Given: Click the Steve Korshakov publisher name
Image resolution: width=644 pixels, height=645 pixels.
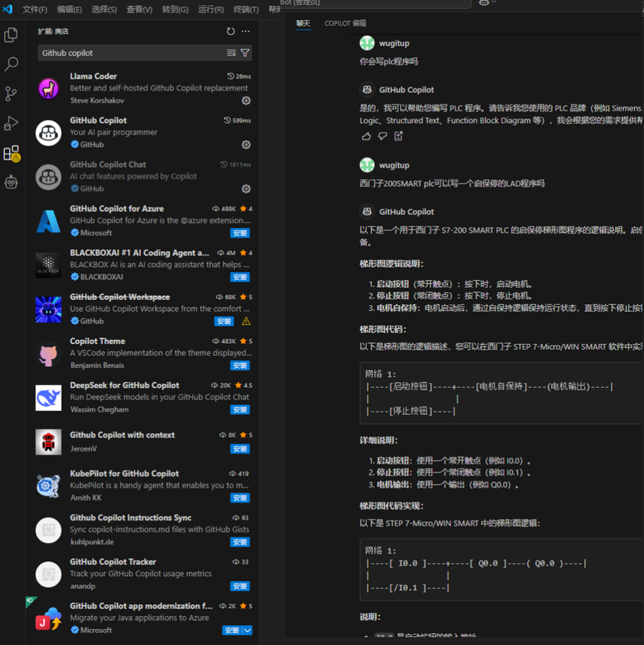Looking at the screenshot, I should pos(97,101).
